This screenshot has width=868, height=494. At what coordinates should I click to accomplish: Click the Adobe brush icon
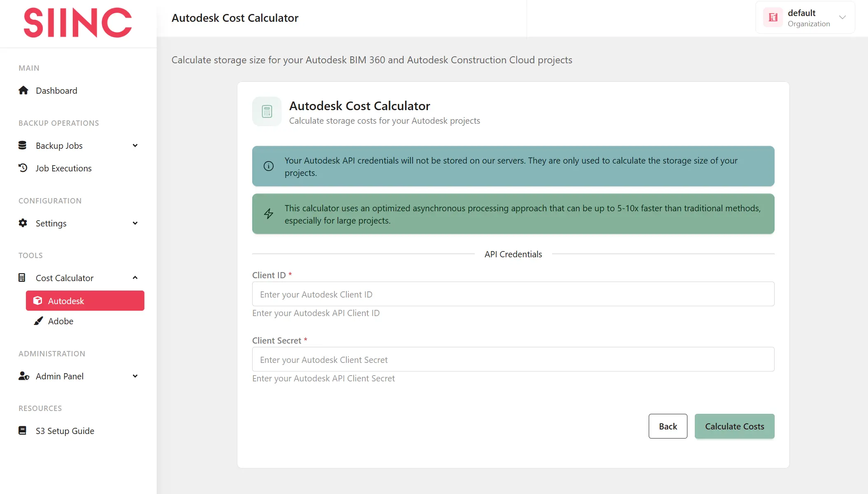click(38, 321)
